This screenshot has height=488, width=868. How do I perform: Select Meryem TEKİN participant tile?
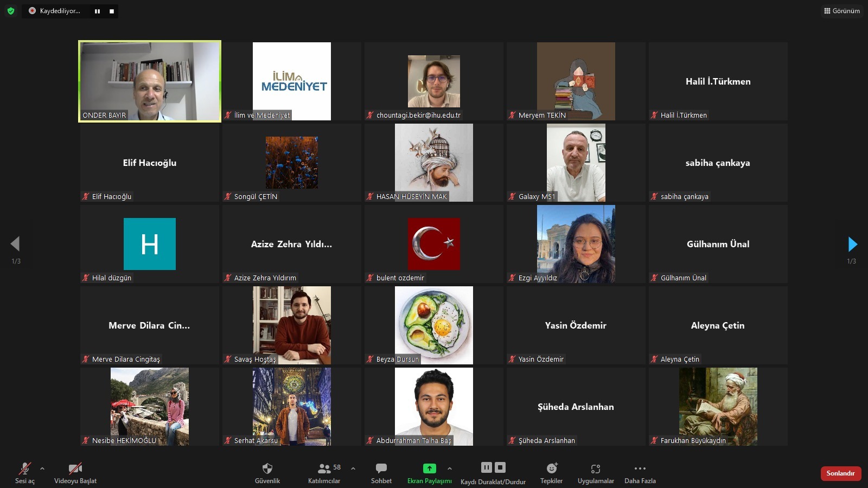pyautogui.click(x=576, y=81)
